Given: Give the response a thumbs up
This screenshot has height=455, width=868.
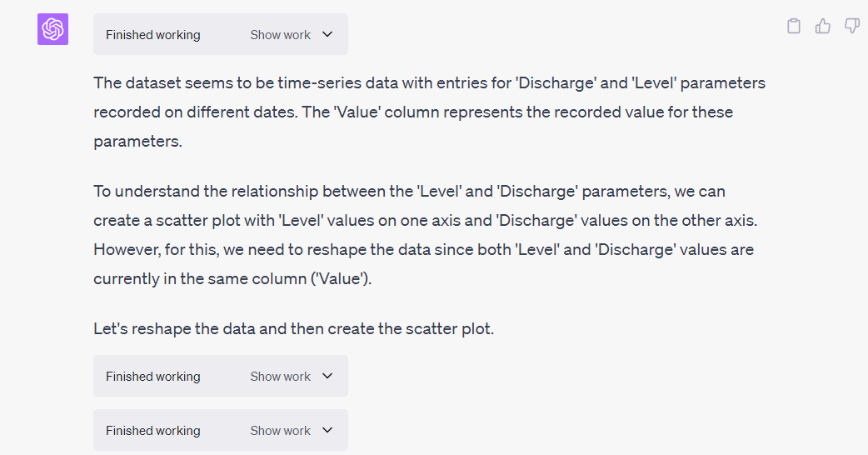Looking at the screenshot, I should tap(823, 26).
